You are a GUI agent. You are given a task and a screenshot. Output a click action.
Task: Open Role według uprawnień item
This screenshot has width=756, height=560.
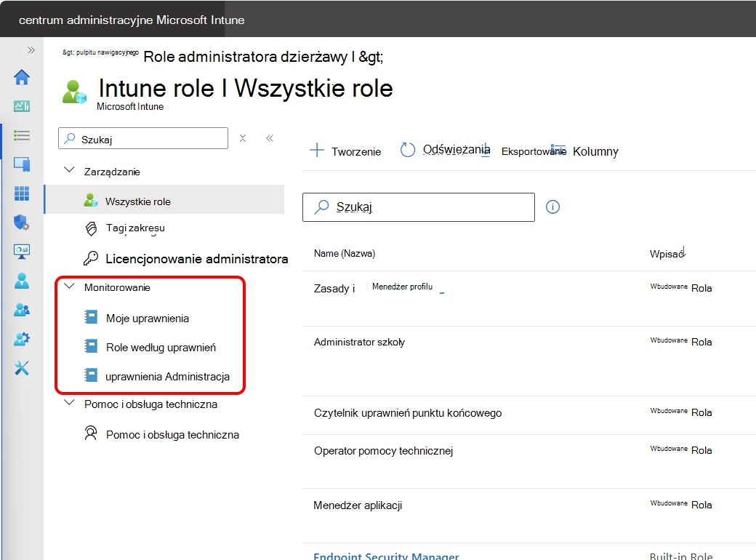pos(161,348)
